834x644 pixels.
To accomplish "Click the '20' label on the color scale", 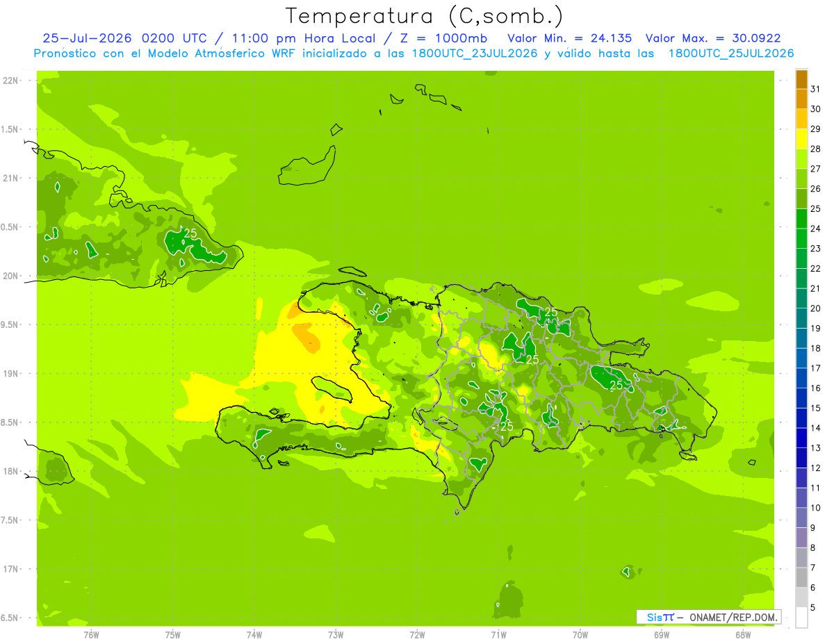I will tap(815, 308).
